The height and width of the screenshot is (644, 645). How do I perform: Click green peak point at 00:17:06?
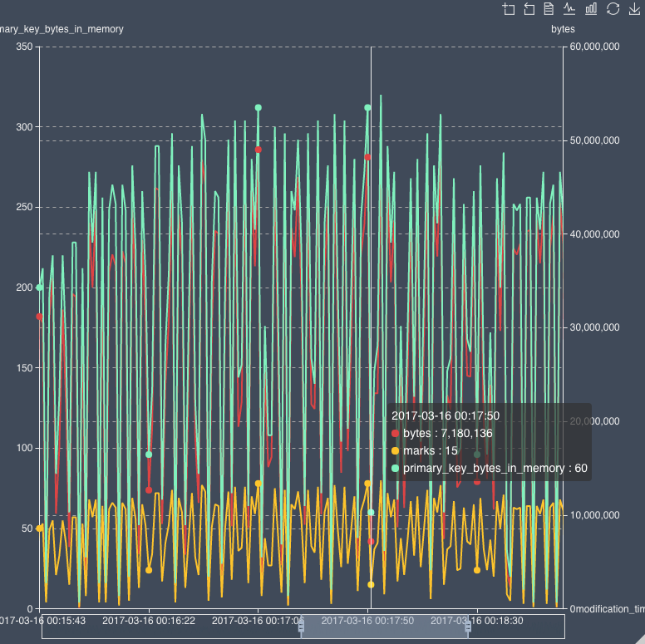click(x=258, y=107)
